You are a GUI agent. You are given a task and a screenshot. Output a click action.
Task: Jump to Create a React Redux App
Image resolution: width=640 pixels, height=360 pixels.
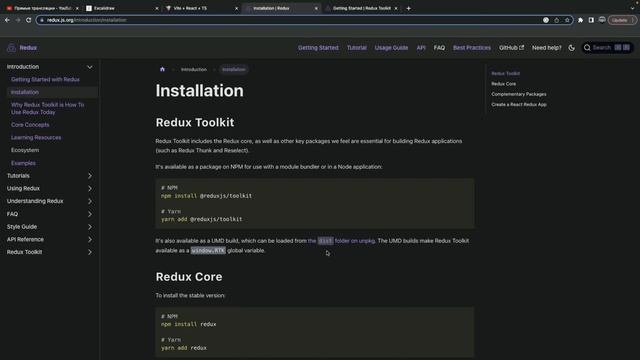519,104
